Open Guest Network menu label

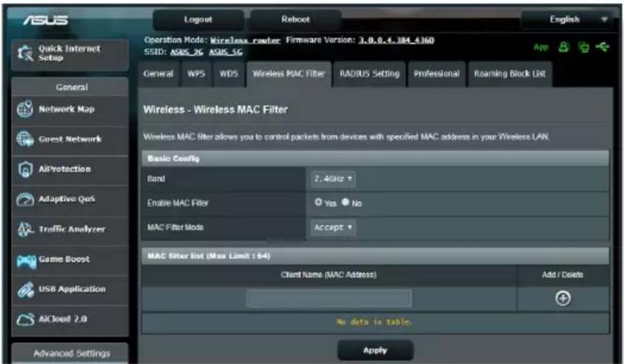tap(70, 139)
